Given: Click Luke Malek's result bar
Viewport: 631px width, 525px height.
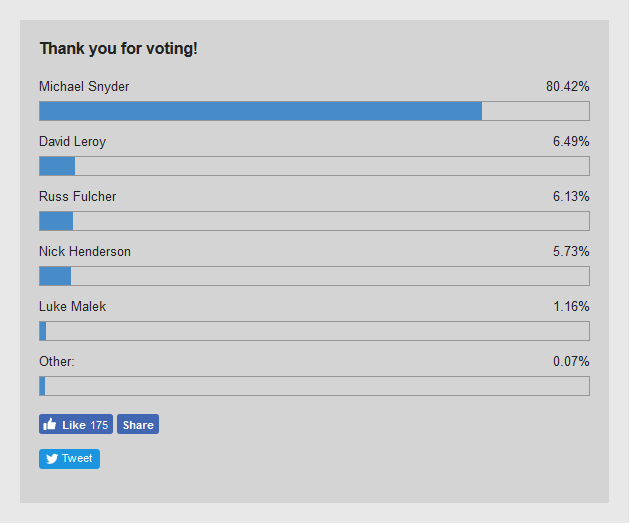Looking at the screenshot, I should coord(314,331).
